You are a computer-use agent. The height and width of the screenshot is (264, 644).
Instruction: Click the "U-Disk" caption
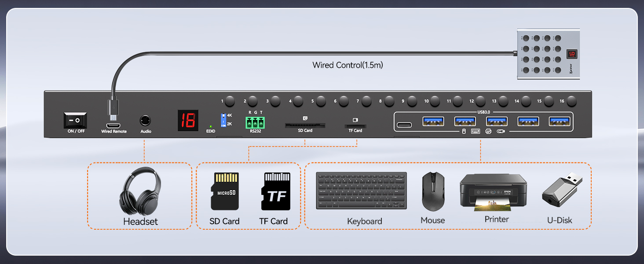[560, 220]
